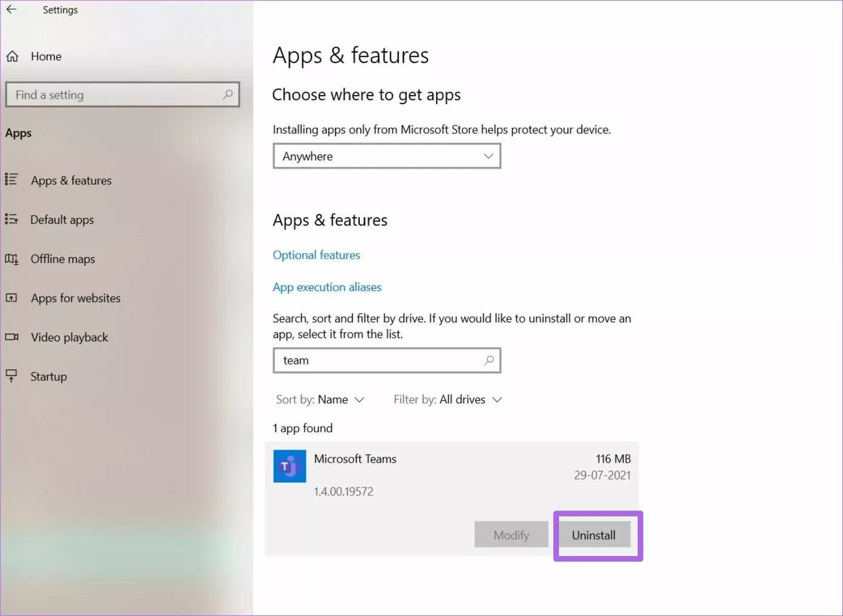Viewport: 843px width, 616px height.
Task: Go to Home in the sidebar
Action: (x=46, y=56)
